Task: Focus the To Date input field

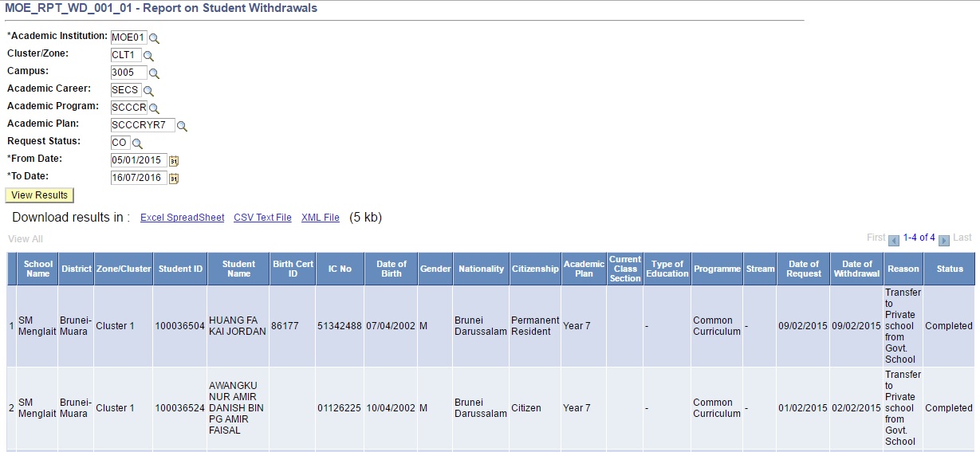Action: (139, 178)
